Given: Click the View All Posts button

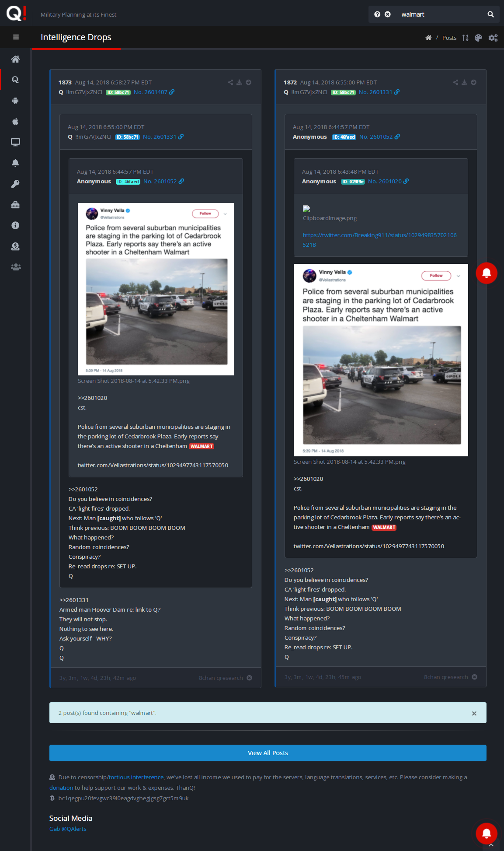Looking at the screenshot, I should tap(268, 753).
